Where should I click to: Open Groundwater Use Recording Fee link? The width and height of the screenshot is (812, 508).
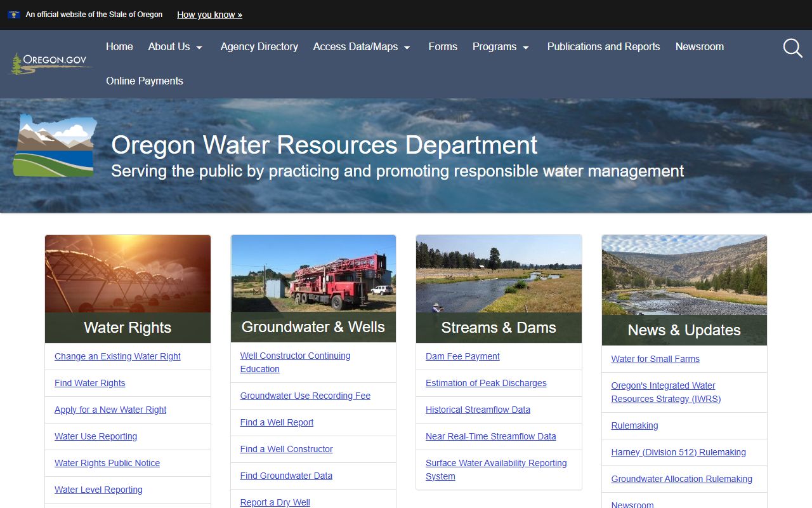(305, 396)
